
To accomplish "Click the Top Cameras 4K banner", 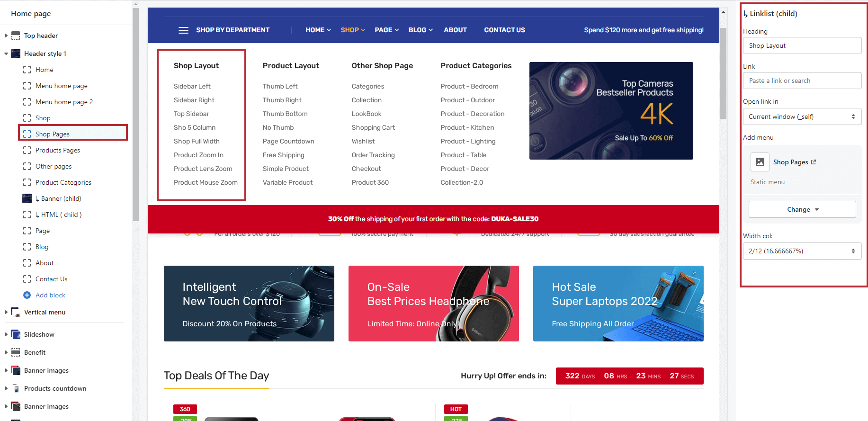I will [611, 111].
